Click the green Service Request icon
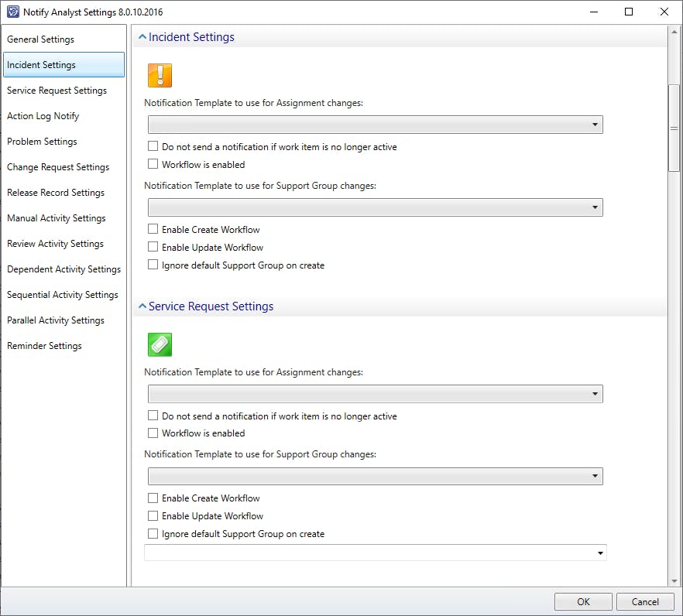 coord(160,344)
